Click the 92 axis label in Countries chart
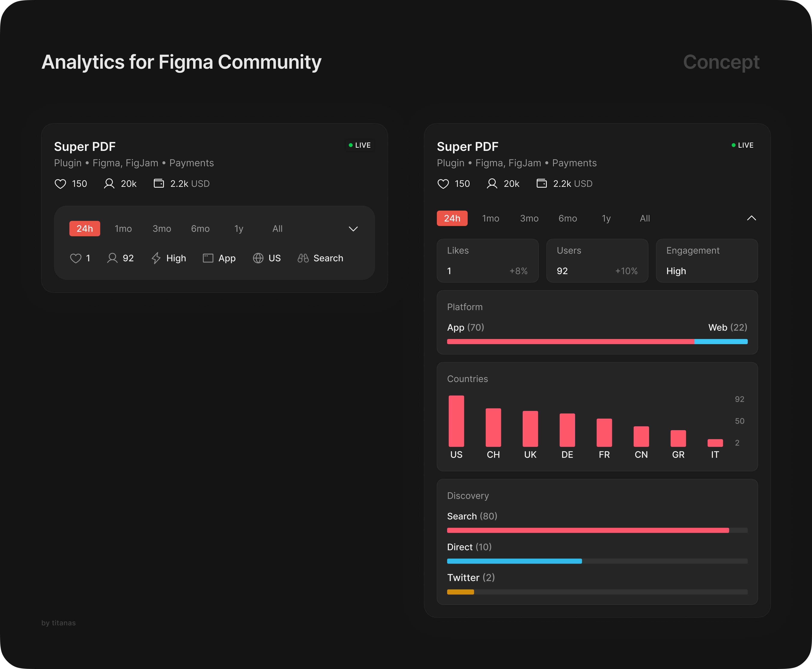 [739, 399]
